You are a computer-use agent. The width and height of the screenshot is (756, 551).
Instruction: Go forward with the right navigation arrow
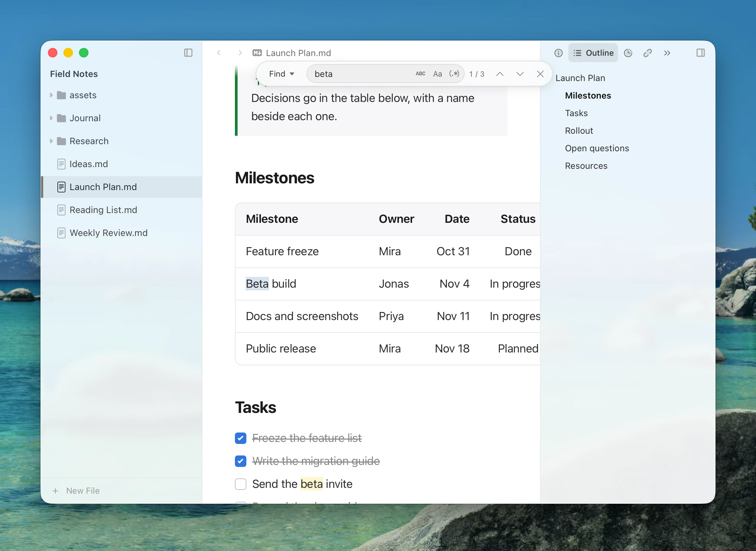pyautogui.click(x=240, y=53)
